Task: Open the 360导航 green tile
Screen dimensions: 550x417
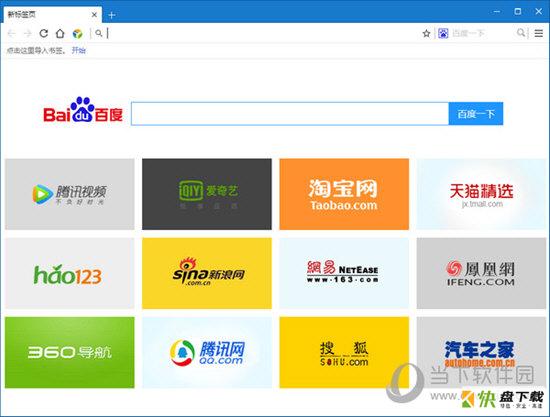Action: tap(69, 352)
